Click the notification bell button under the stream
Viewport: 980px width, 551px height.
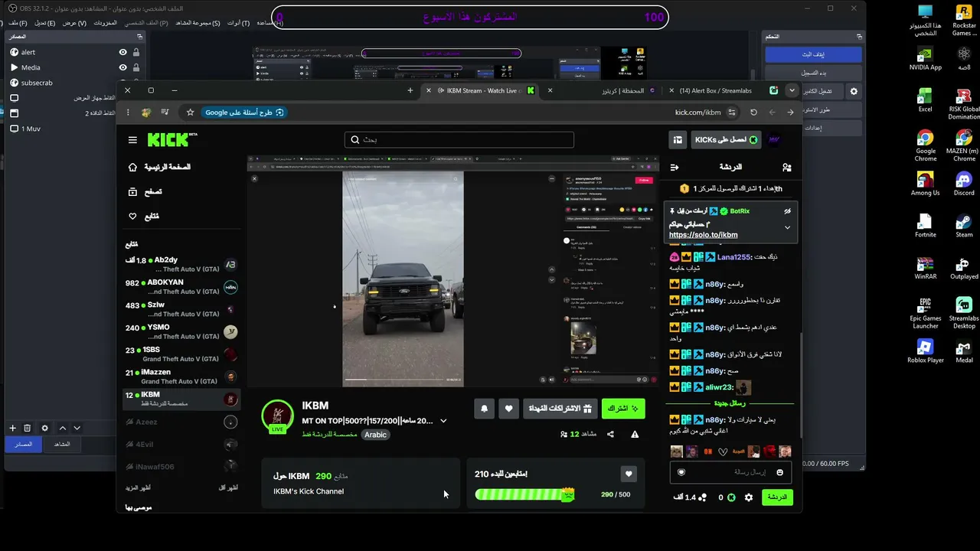coord(484,409)
